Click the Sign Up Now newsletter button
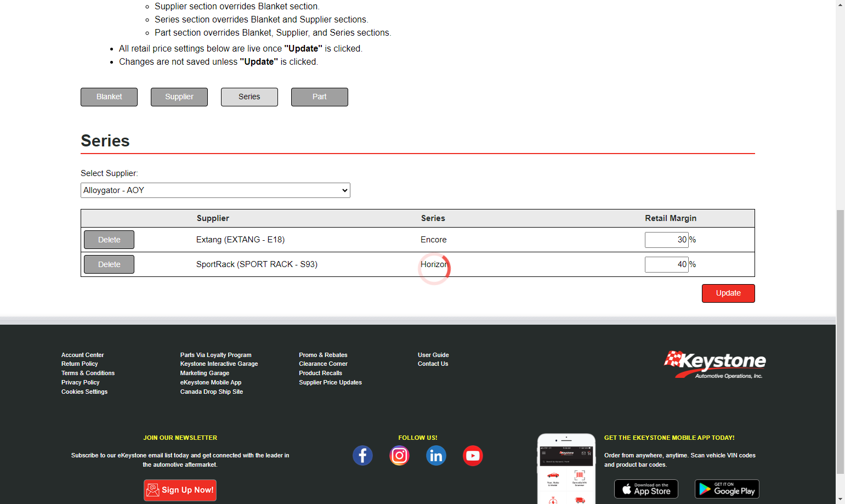845x504 pixels. [180, 490]
